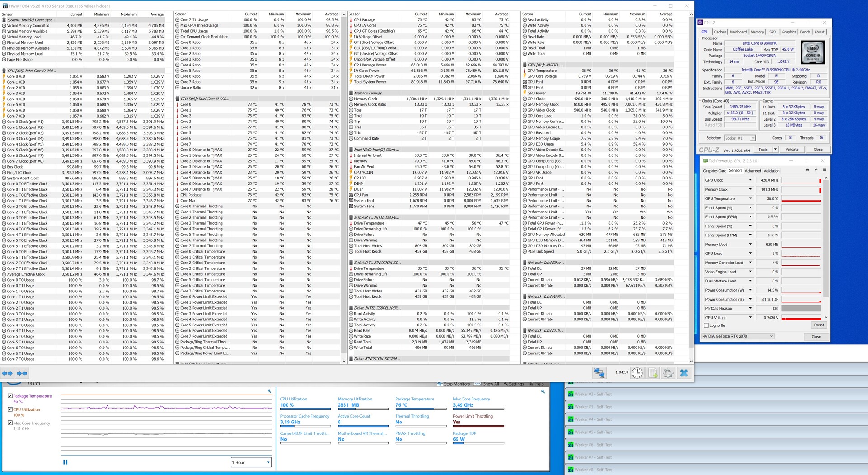868x475 pixels.
Task: Click the Core 0 VID voltage icon
Action: tap(4, 76)
